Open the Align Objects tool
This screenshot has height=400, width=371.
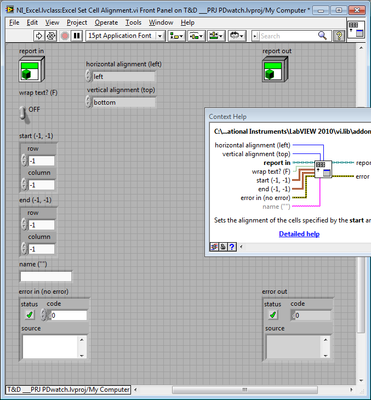pos(176,36)
